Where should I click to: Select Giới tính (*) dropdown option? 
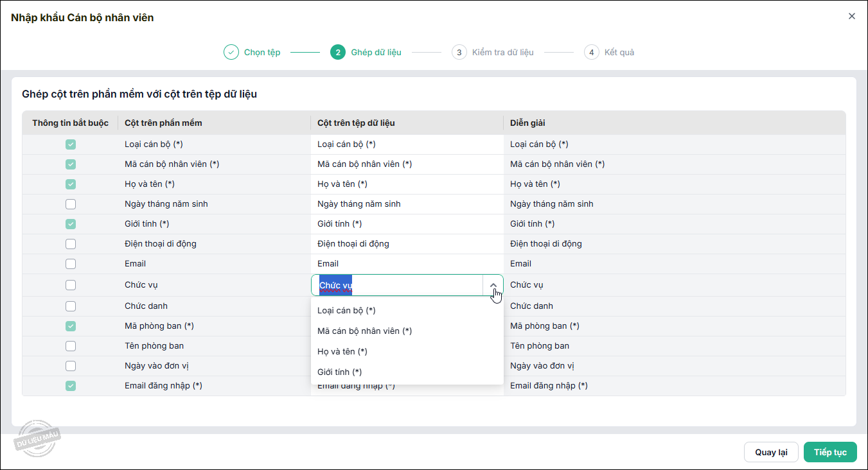(x=340, y=372)
